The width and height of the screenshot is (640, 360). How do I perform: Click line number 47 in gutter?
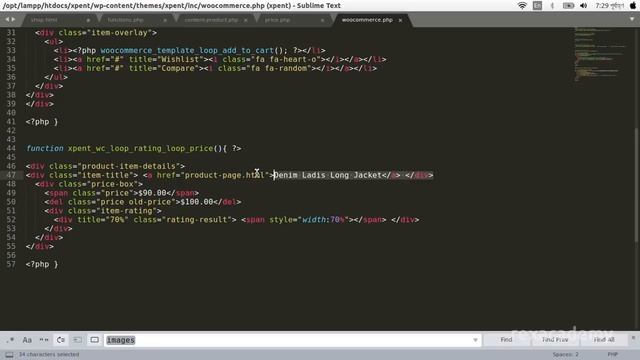click(x=11, y=175)
